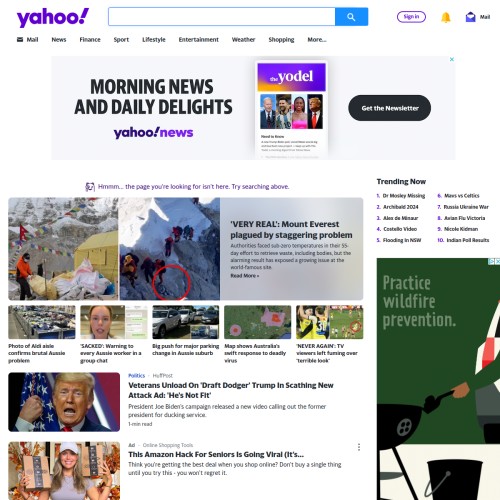Open the notifications bell

tap(446, 17)
